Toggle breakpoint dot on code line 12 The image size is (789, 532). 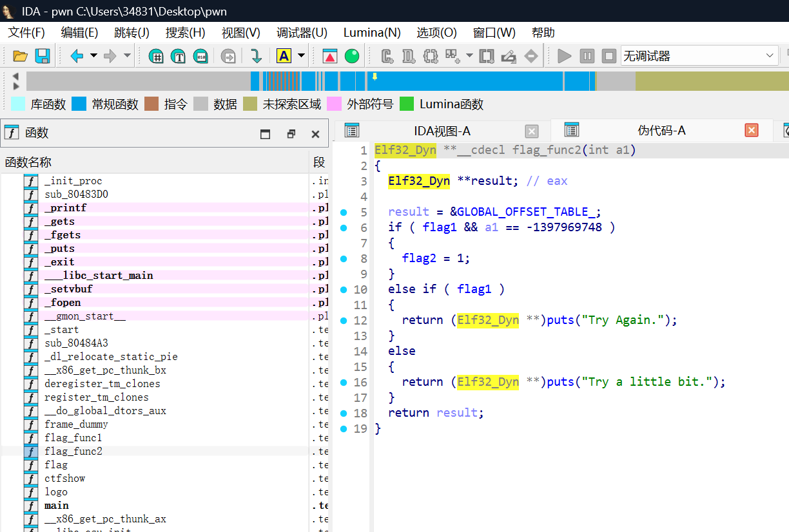343,320
